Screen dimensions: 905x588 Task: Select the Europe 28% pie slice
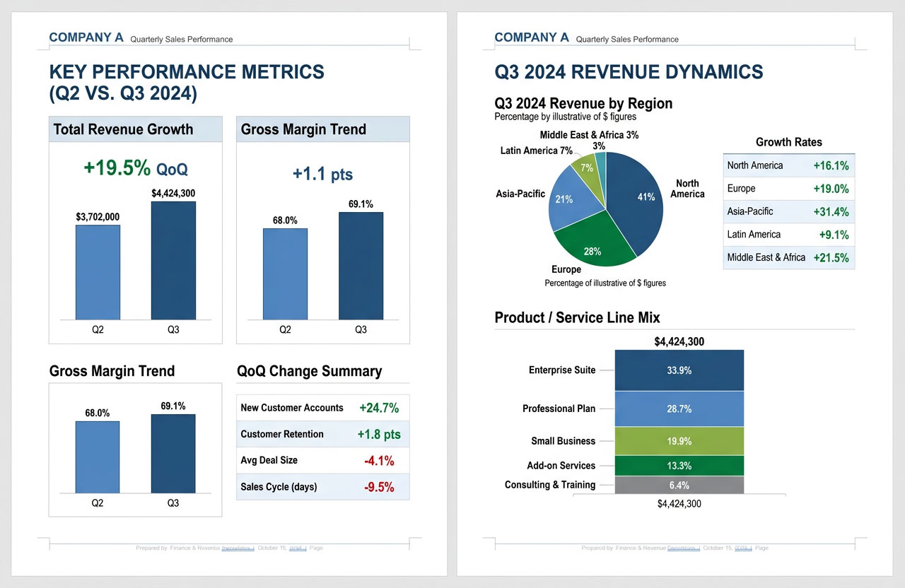tap(592, 246)
